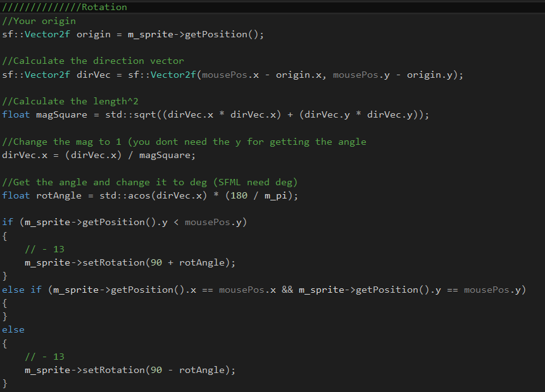Click the standalone else keyword
The image size is (545, 392).
[13, 329]
